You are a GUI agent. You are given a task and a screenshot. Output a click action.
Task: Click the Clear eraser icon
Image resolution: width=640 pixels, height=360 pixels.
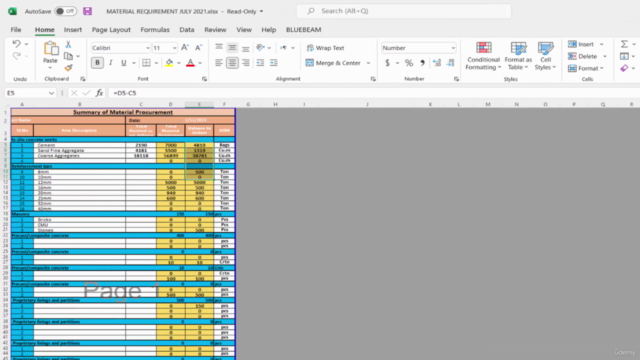pos(624,68)
